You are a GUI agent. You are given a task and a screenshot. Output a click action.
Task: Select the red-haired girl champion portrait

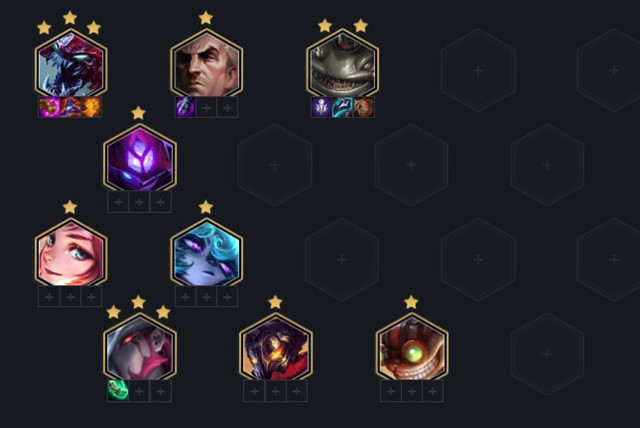(71, 253)
